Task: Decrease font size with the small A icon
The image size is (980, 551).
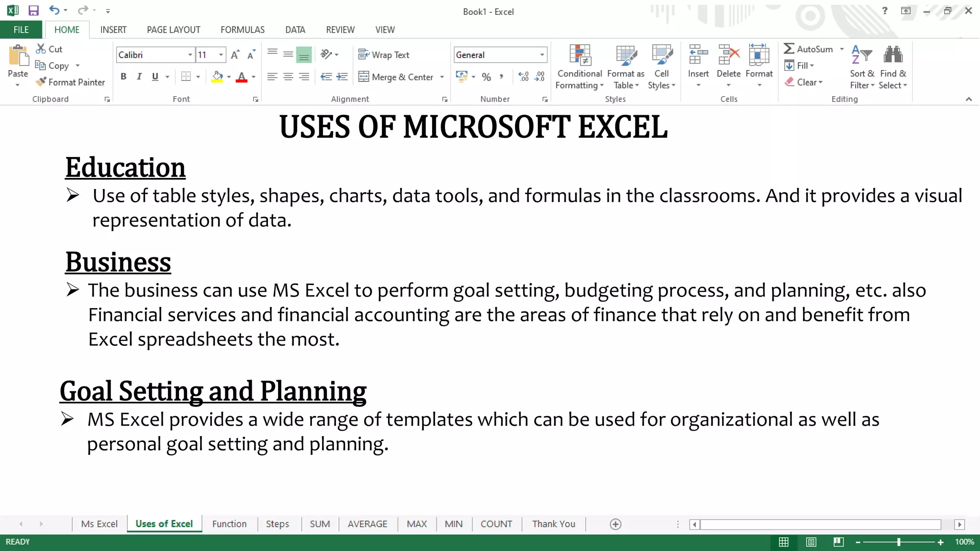Action: coord(251,55)
